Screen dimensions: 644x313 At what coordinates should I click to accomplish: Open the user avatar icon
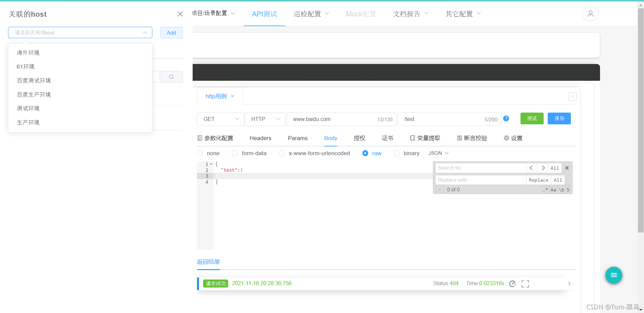click(x=590, y=14)
